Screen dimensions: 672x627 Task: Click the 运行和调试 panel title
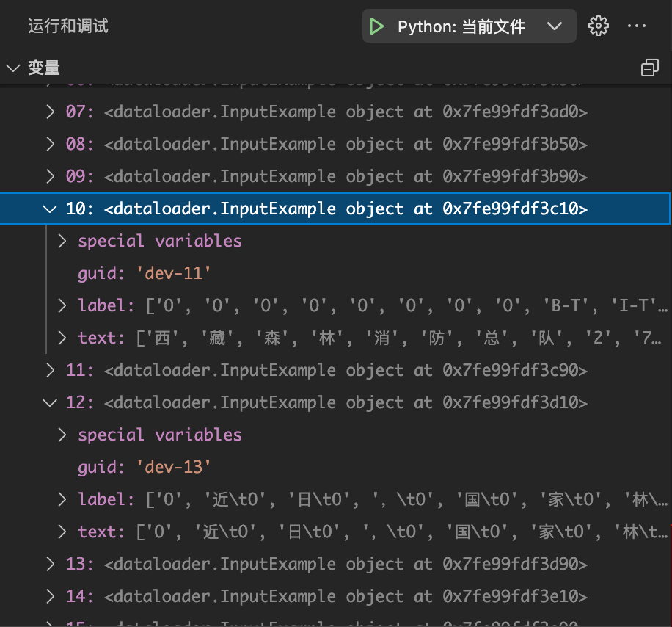(68, 26)
